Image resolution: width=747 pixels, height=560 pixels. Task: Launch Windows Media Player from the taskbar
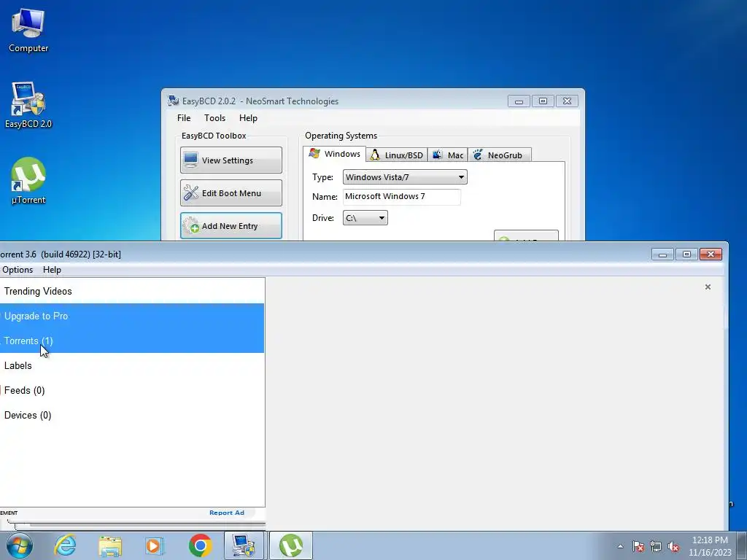(155, 545)
